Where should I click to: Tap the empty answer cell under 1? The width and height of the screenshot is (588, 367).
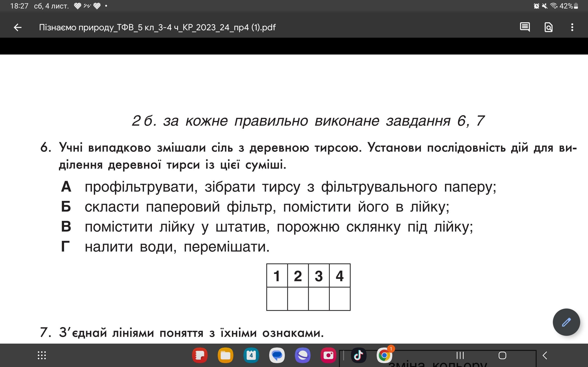coord(277,299)
